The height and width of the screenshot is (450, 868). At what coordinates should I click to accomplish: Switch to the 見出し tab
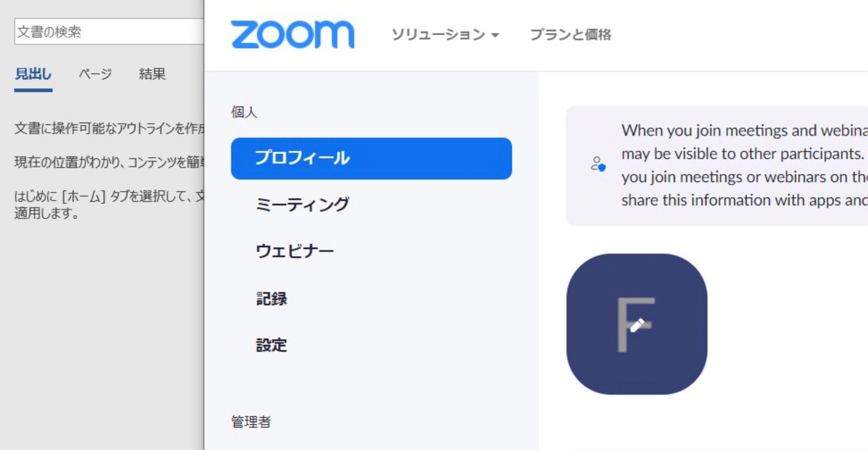[x=33, y=74]
